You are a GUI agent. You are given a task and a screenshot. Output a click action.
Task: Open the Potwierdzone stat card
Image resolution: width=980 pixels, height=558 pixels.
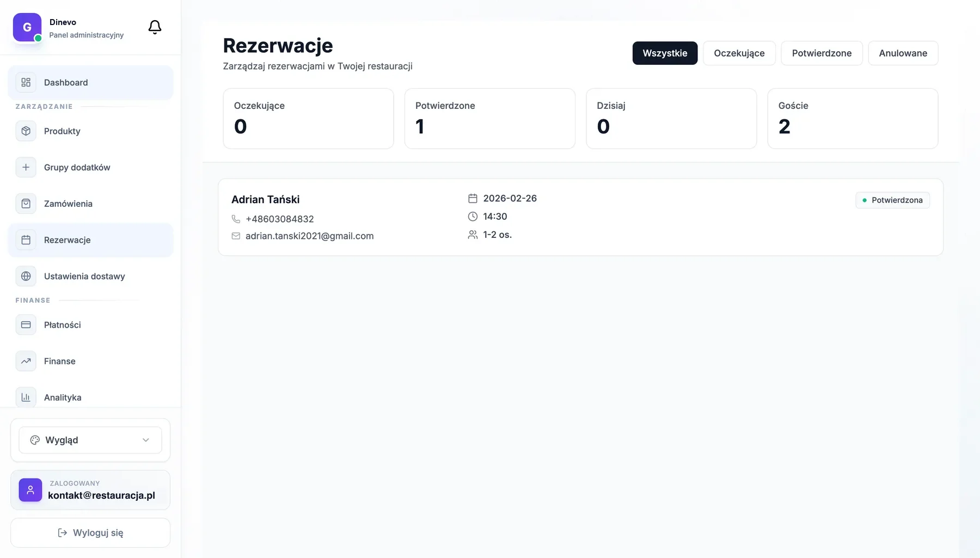pyautogui.click(x=489, y=119)
